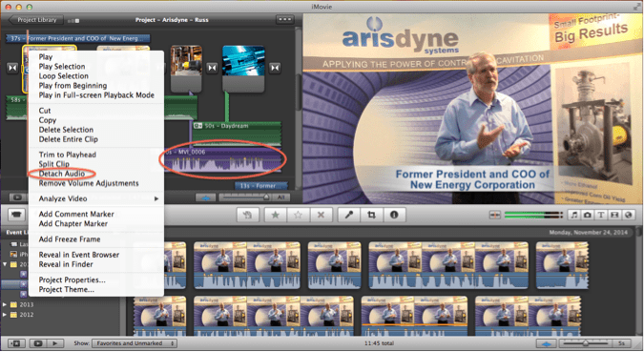Image resolution: width=644 pixels, height=352 pixels.
Task: Open the titles browser T icon
Action: coord(601,215)
